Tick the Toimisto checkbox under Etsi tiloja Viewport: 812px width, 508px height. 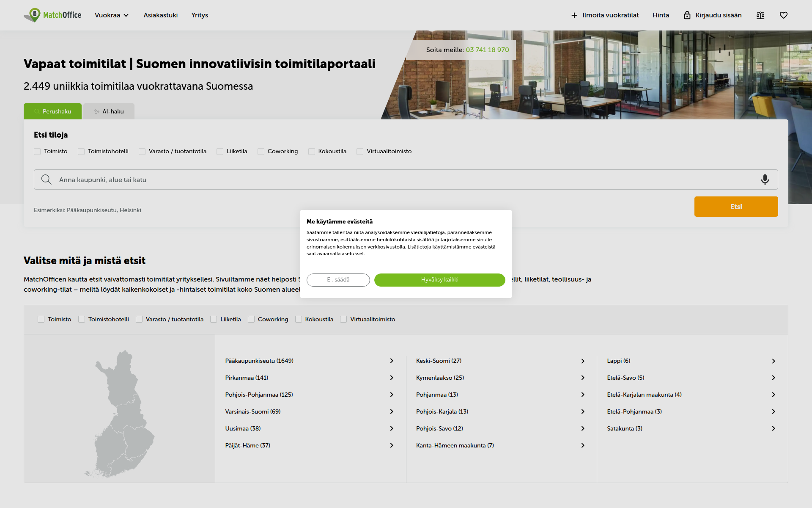37,152
